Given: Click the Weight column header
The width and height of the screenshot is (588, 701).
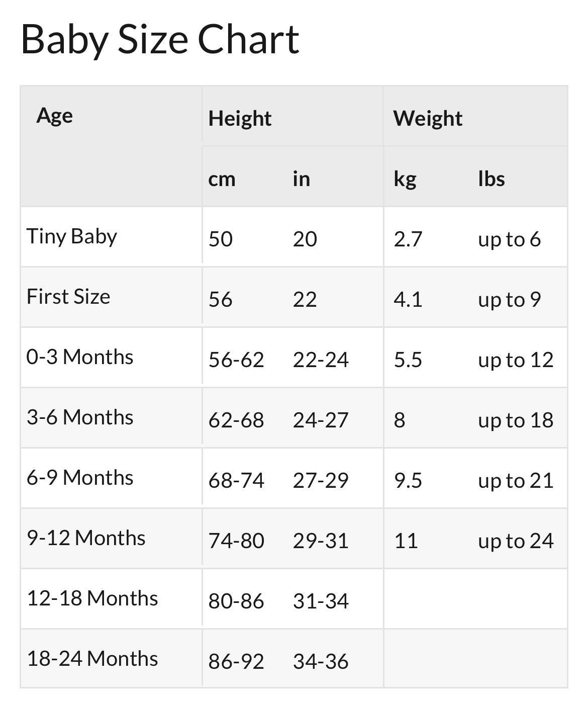Looking at the screenshot, I should pos(428,119).
